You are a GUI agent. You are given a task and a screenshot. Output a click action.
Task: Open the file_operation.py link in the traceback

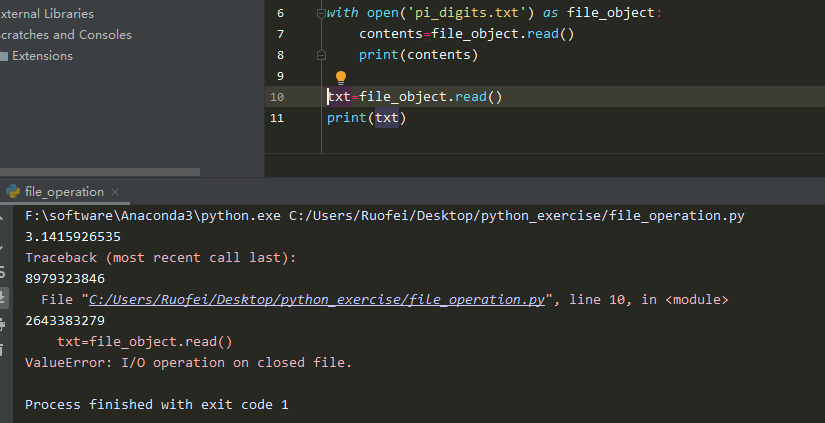pyautogui.click(x=317, y=299)
